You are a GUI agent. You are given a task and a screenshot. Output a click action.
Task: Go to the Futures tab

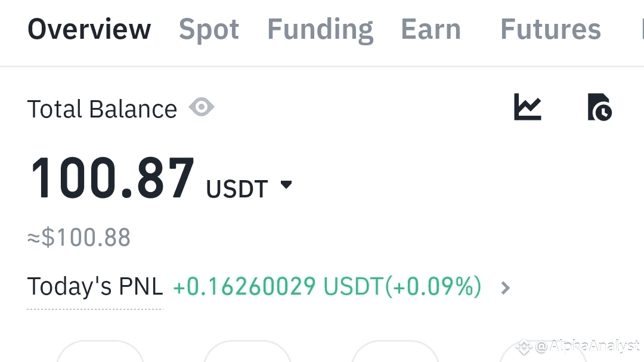tap(551, 29)
